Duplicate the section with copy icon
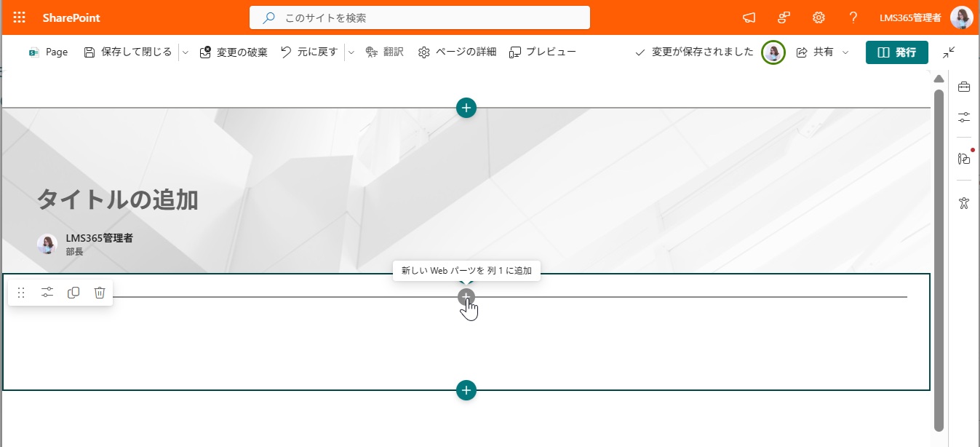980x447 pixels. [x=73, y=293]
